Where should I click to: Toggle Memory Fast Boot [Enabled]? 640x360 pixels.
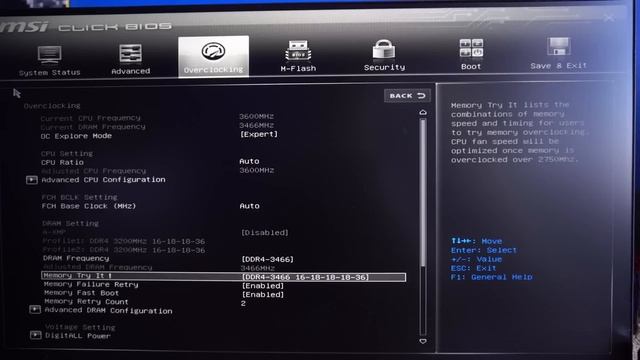pyautogui.click(x=263, y=295)
